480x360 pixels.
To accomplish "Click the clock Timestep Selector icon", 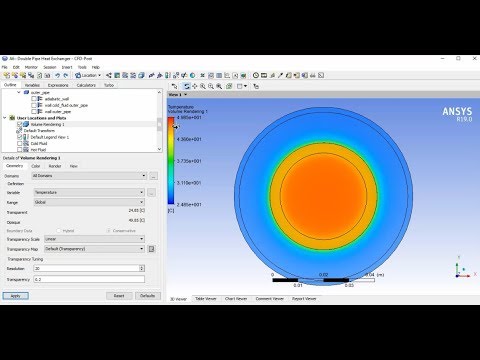I will (x=256, y=75).
